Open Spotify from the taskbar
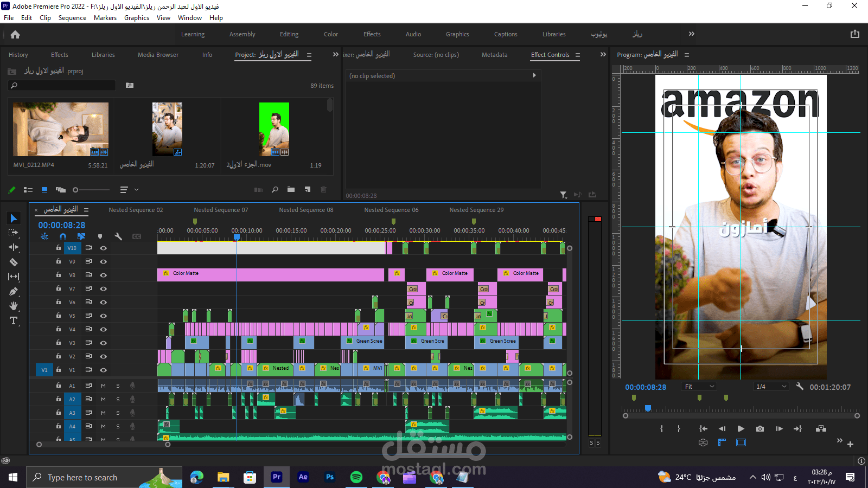This screenshot has width=868, height=488. 356,477
